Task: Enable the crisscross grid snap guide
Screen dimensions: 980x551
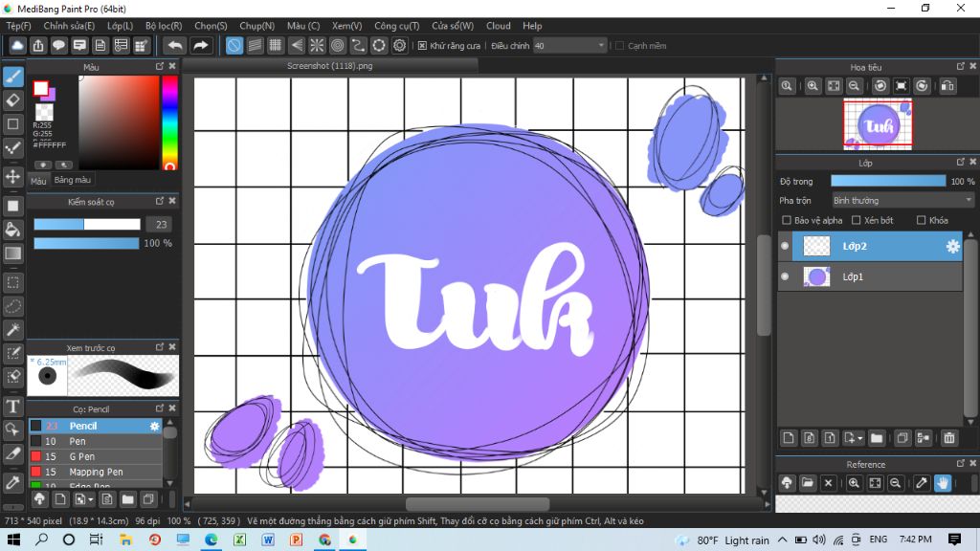Action: click(276, 46)
